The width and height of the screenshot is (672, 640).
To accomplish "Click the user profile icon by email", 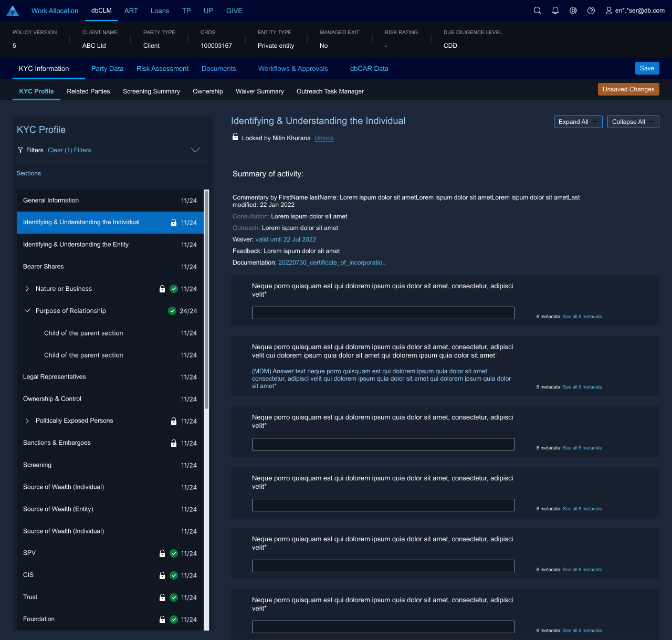I will tap(608, 11).
